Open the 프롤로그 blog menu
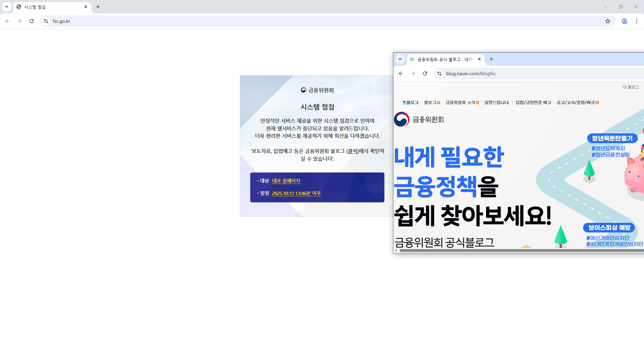644x349 pixels. click(410, 102)
